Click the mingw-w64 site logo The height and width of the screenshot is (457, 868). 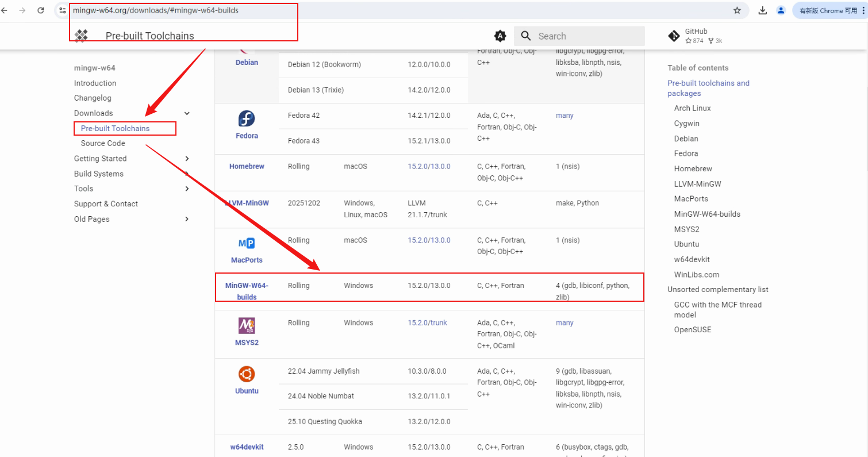click(81, 36)
